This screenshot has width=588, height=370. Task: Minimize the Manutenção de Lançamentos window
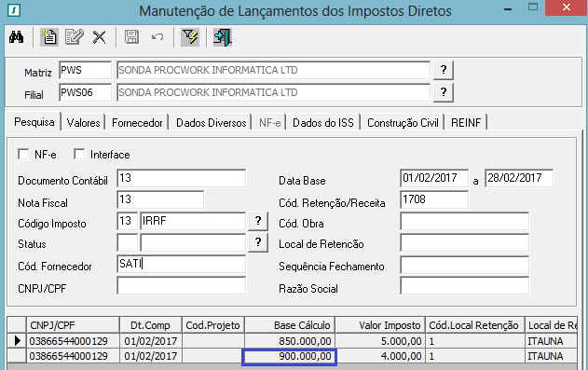pyautogui.click(x=508, y=9)
